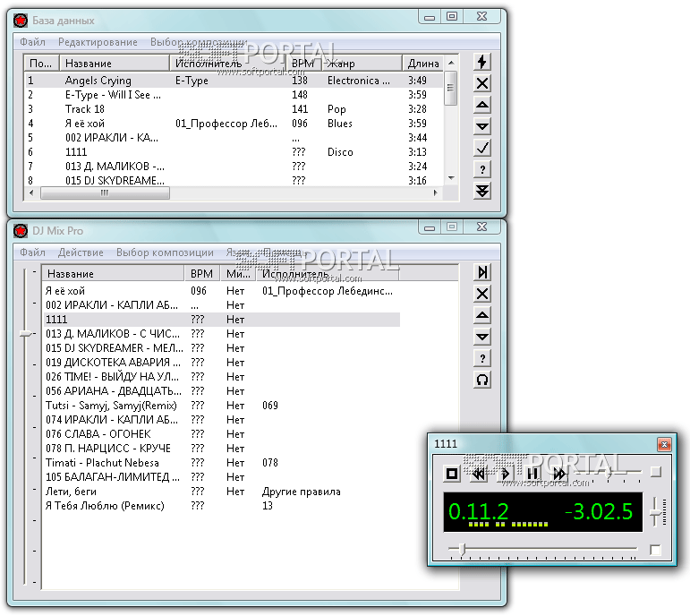Viewport: 690px width, 616px height.
Task: Click move-down arrow icon in DJ Mix Pro
Action: pyautogui.click(x=482, y=337)
